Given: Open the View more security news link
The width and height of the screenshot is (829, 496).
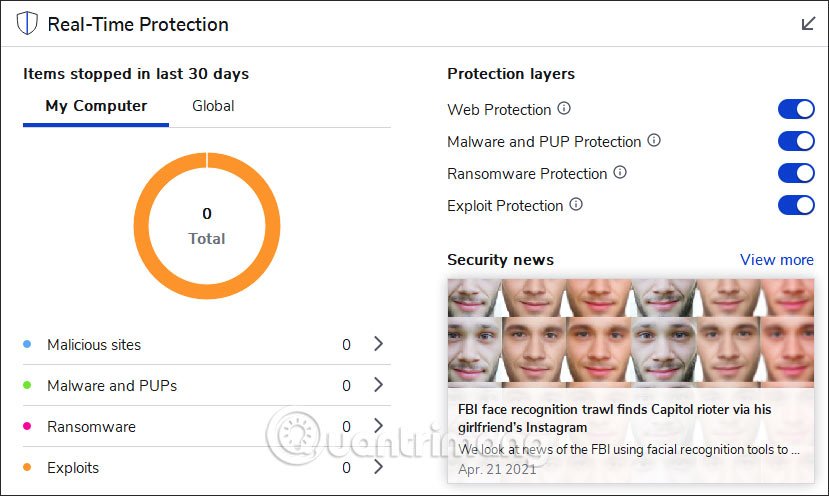Looking at the screenshot, I should coord(776,260).
